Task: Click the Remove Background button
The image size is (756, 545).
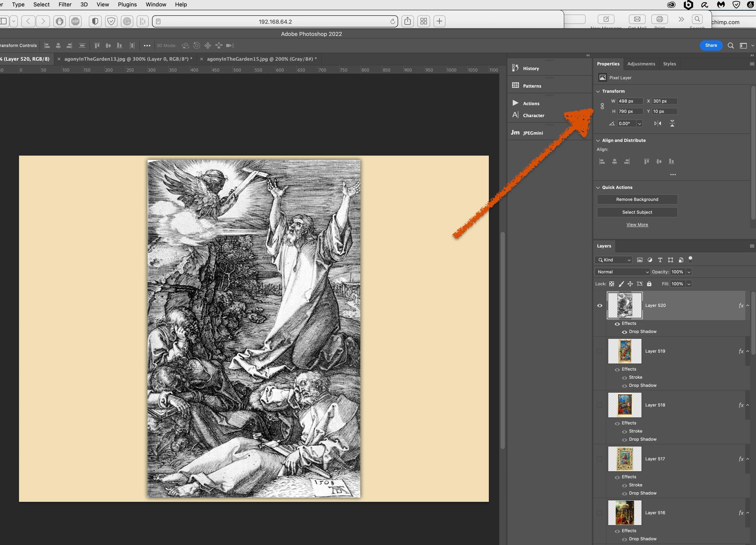Action: click(x=637, y=199)
